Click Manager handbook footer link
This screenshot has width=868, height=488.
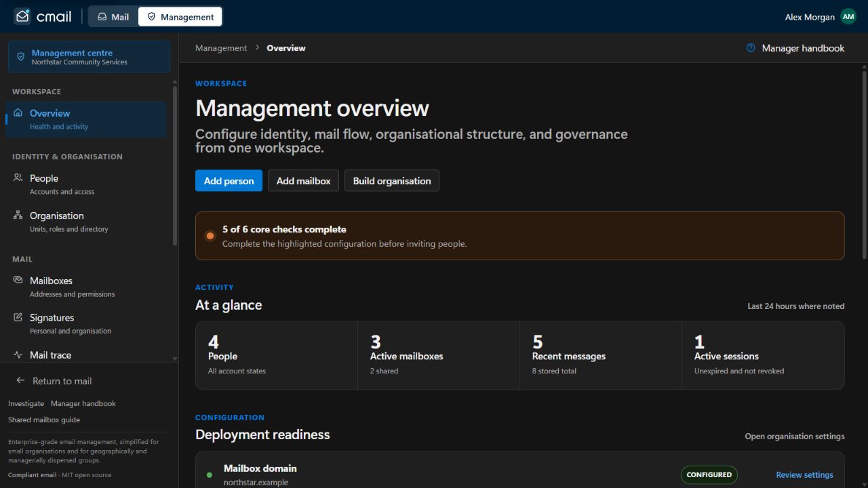[x=83, y=403]
